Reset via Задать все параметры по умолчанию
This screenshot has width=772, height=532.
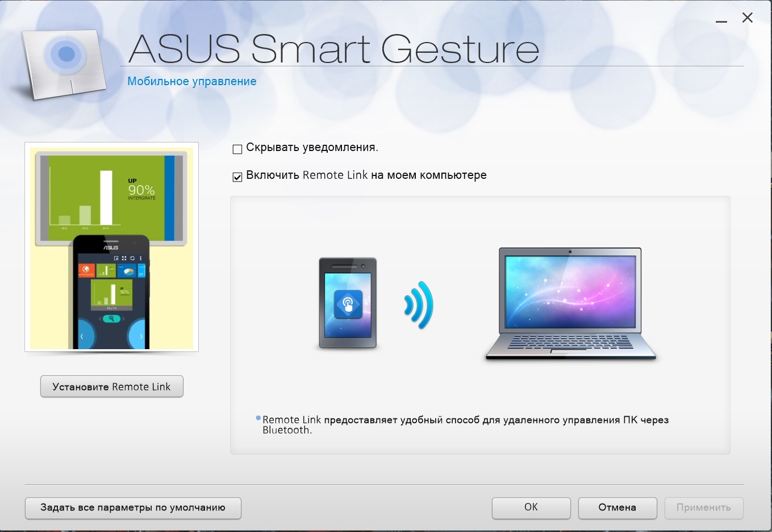[133, 508]
